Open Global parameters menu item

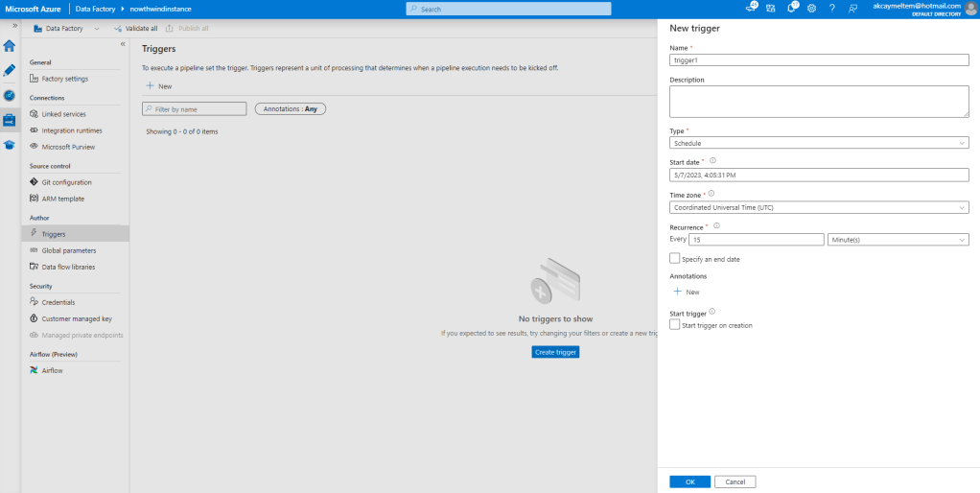tap(68, 250)
